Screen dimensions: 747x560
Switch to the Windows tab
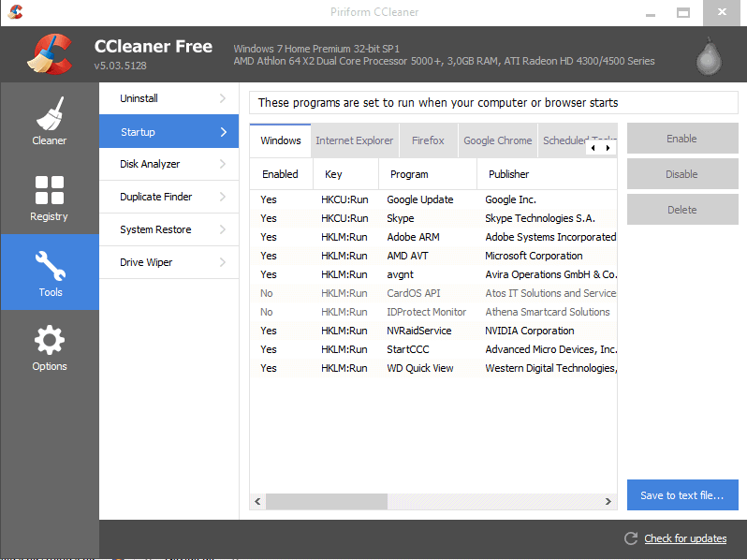(x=280, y=140)
